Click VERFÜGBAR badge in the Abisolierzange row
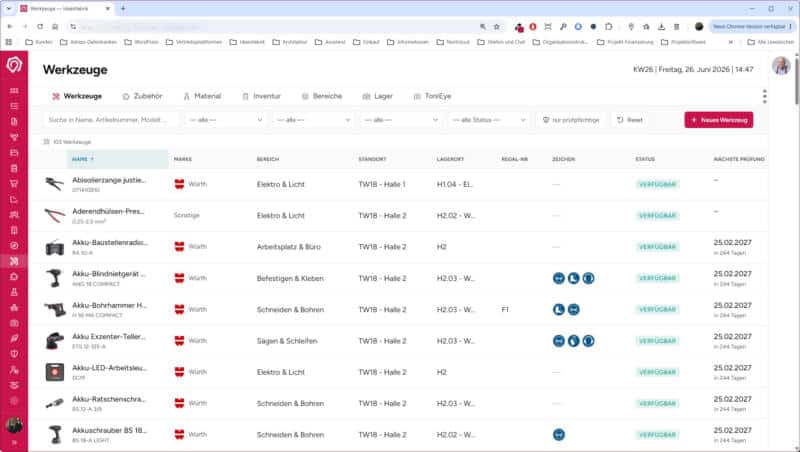800x452 pixels. click(x=657, y=184)
